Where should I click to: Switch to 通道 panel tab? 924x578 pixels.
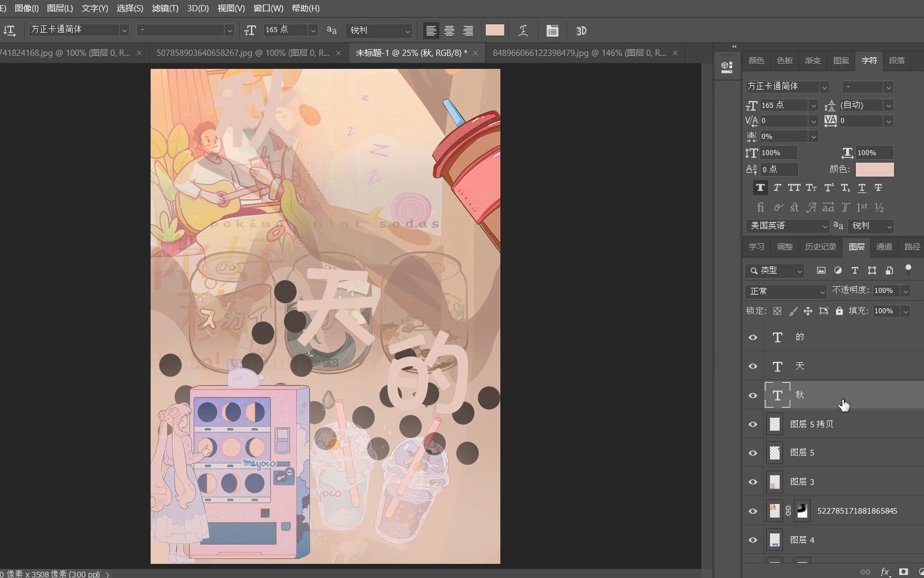click(884, 247)
